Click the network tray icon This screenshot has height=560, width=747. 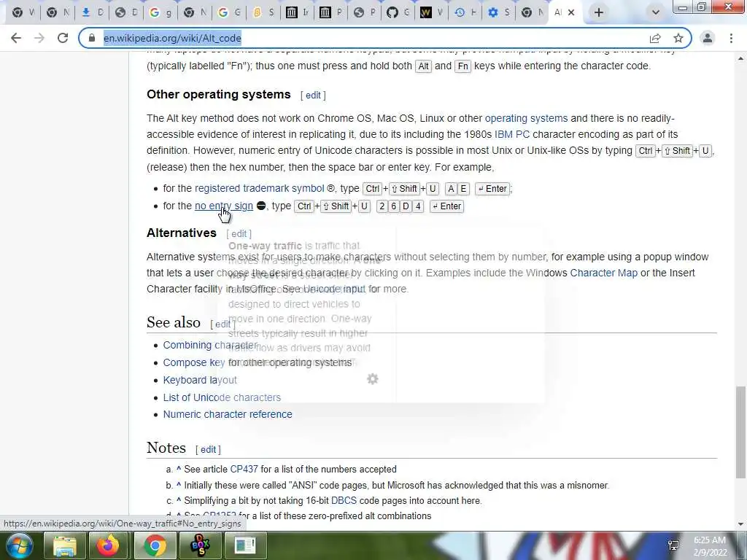tap(673, 545)
